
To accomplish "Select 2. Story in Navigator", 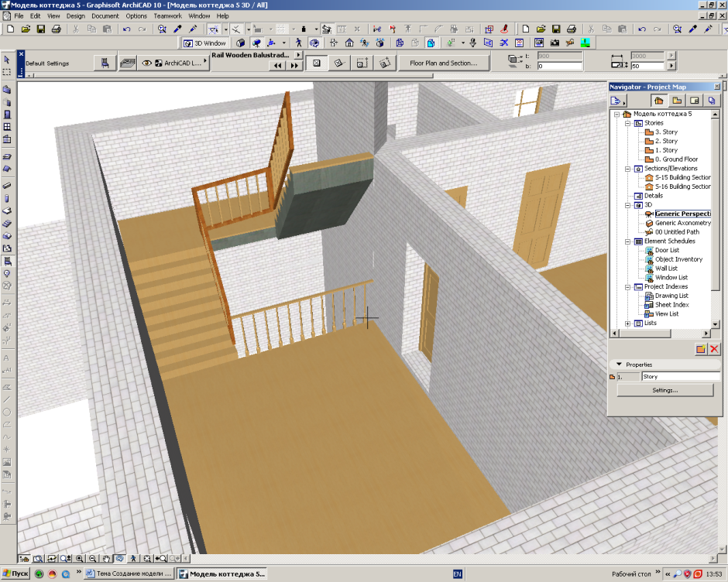I will click(666, 141).
